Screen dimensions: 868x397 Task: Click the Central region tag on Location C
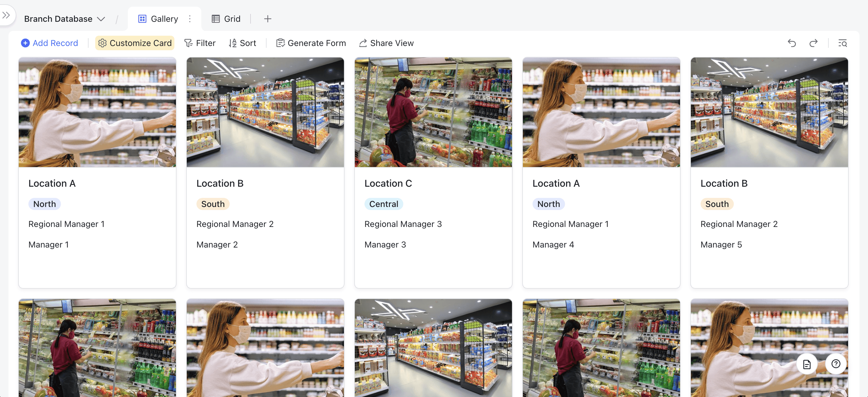384,204
